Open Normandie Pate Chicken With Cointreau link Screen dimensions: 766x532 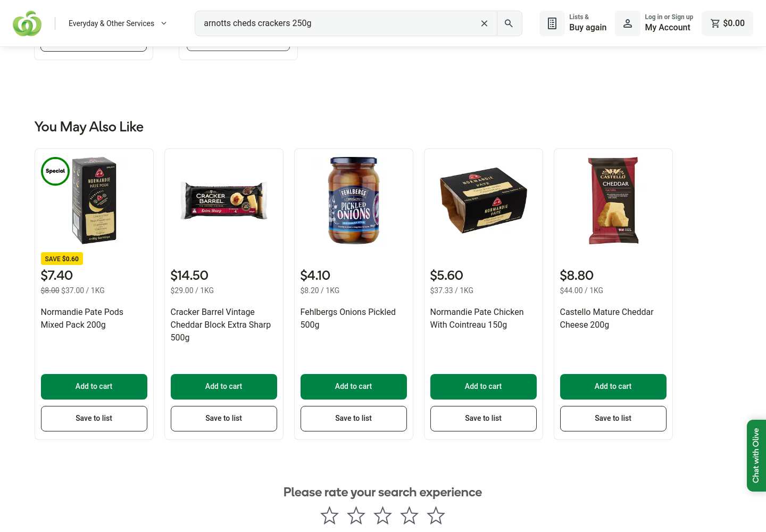[477, 318]
